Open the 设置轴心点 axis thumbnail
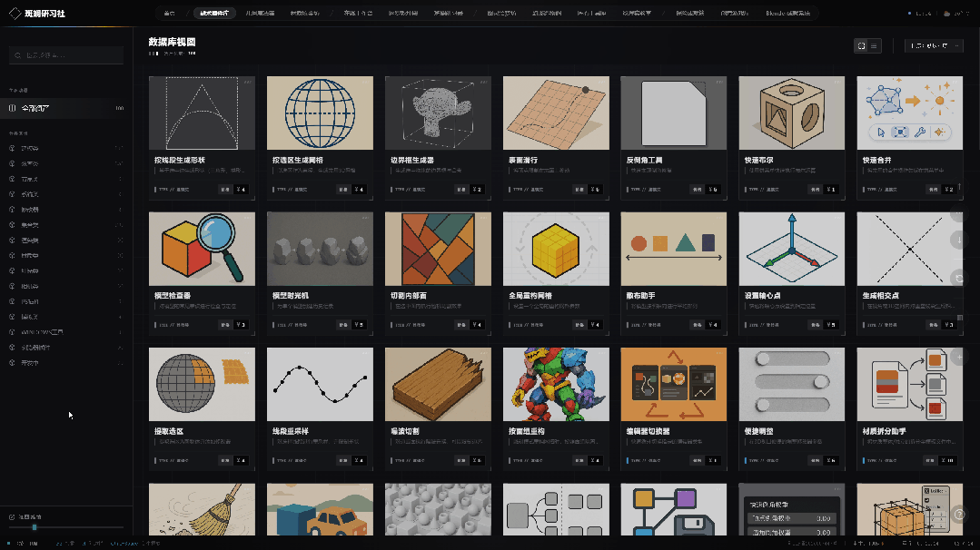The width and height of the screenshot is (980, 550). click(x=792, y=249)
